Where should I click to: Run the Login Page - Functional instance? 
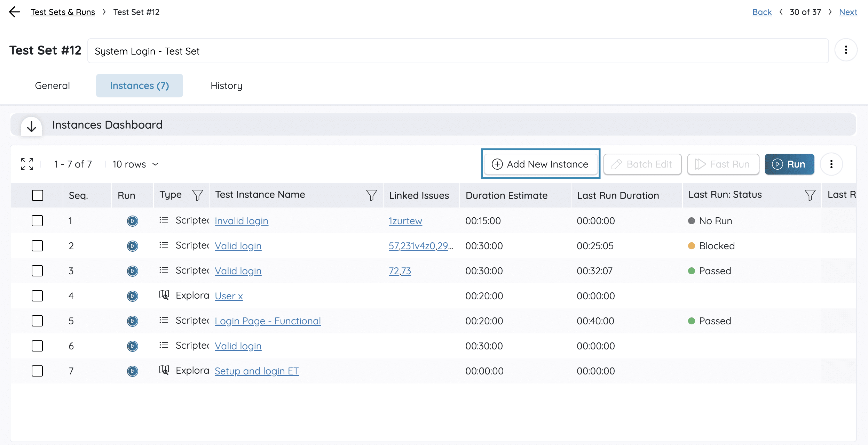[132, 321]
